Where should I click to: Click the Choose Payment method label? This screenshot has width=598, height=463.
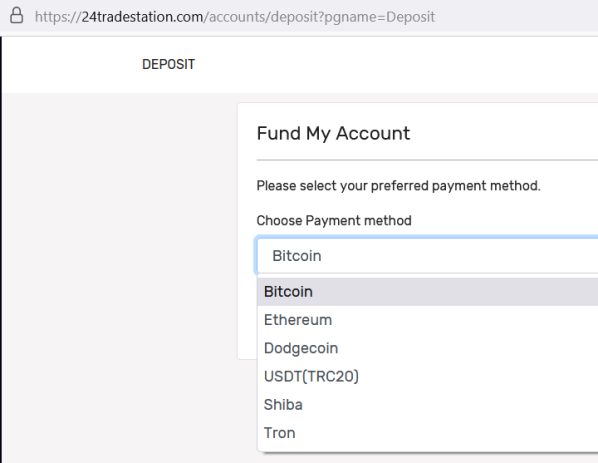point(334,220)
